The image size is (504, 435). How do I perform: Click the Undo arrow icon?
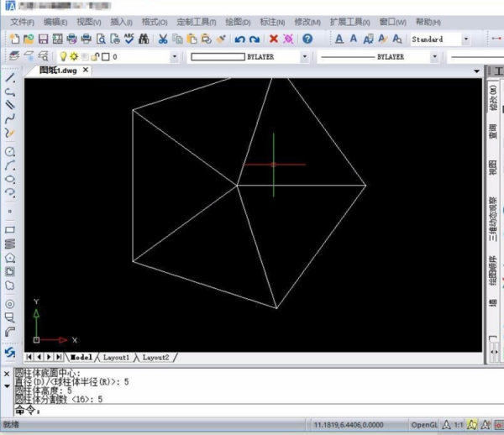[x=240, y=39]
